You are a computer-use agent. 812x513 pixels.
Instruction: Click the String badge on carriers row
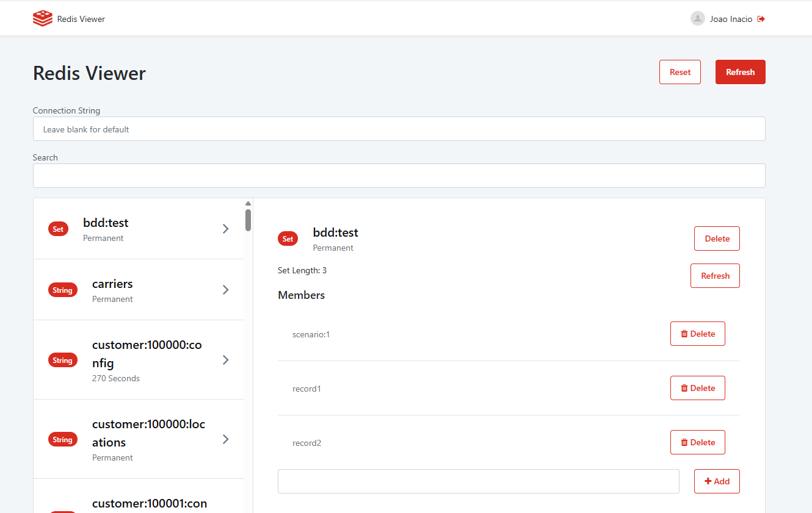(62, 290)
